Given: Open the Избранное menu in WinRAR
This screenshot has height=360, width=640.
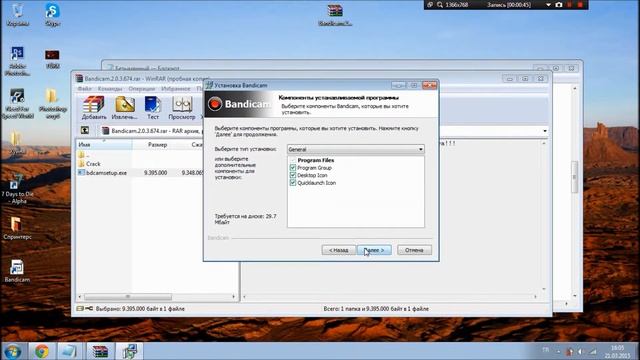Looking at the screenshot, I should point(176,89).
